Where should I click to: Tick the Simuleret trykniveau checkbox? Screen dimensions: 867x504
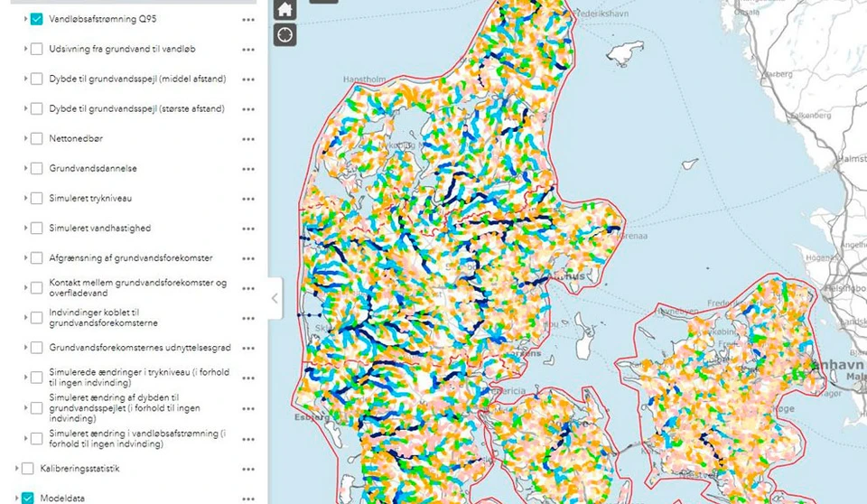36,198
